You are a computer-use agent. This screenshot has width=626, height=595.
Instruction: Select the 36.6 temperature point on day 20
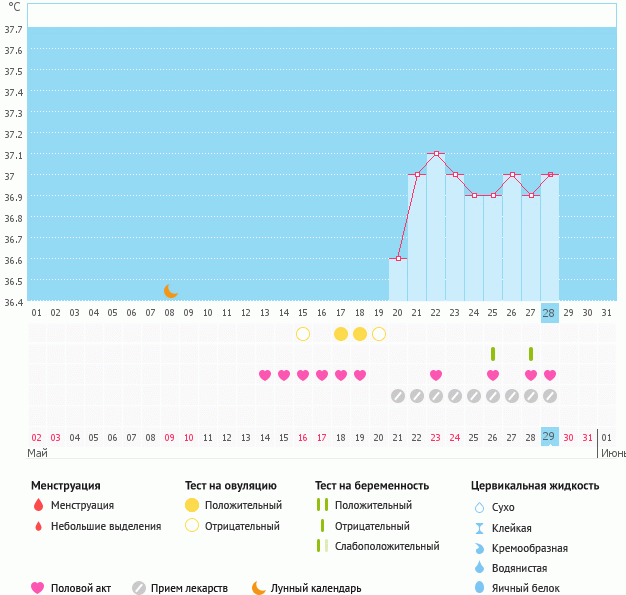pos(398,259)
